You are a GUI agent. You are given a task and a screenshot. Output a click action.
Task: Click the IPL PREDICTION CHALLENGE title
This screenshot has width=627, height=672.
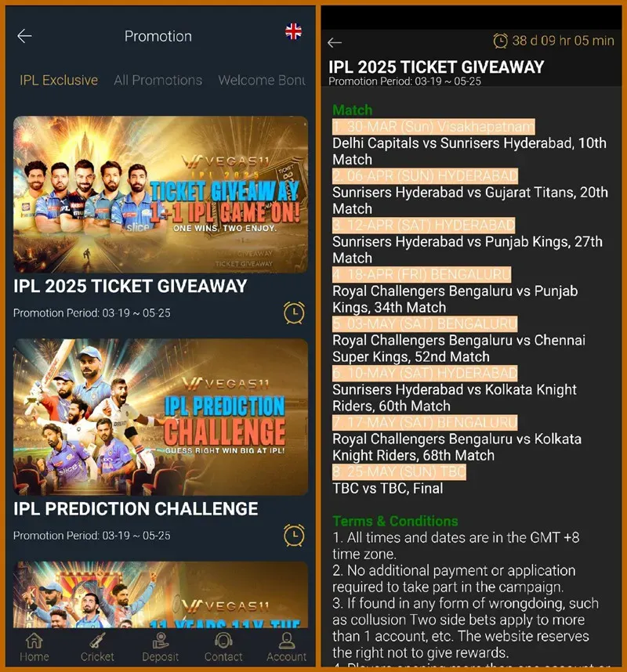click(136, 508)
